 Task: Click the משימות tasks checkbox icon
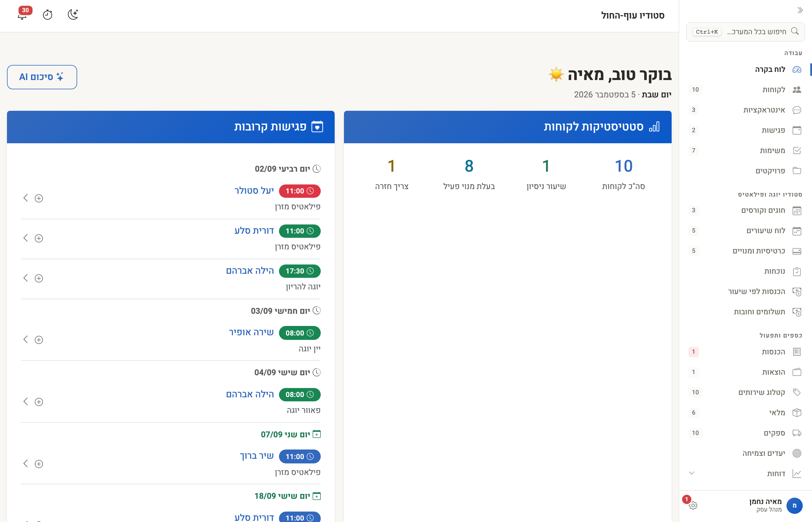797,151
